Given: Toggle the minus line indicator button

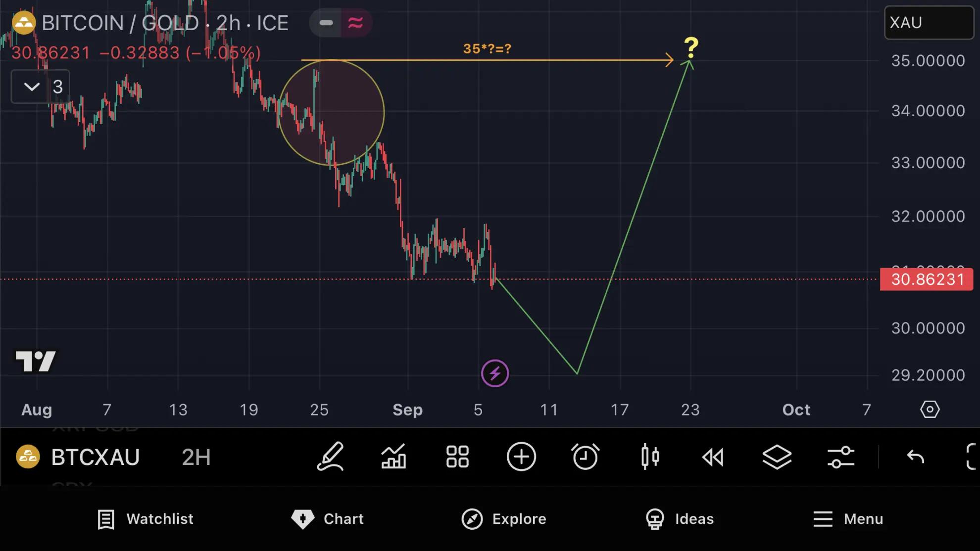Looking at the screenshot, I should (x=326, y=23).
